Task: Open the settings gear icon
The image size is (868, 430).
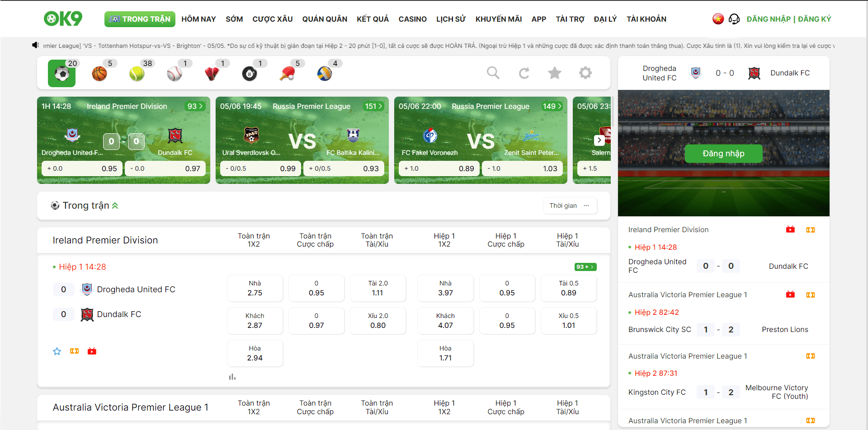Action: pos(585,73)
